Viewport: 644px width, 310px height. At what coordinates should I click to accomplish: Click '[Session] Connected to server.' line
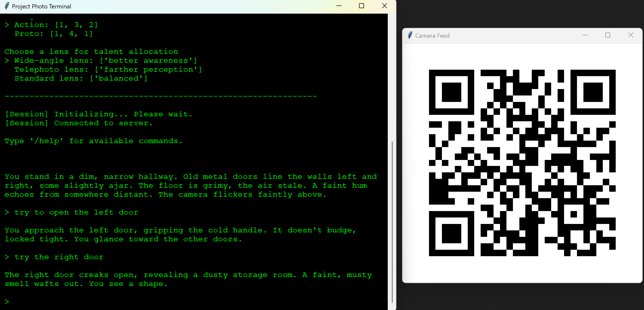pos(79,123)
